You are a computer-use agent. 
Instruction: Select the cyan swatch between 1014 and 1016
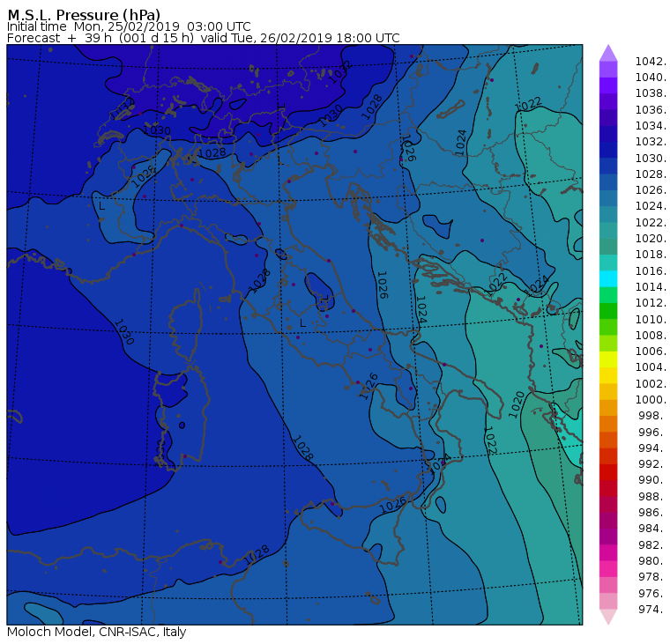(x=608, y=278)
